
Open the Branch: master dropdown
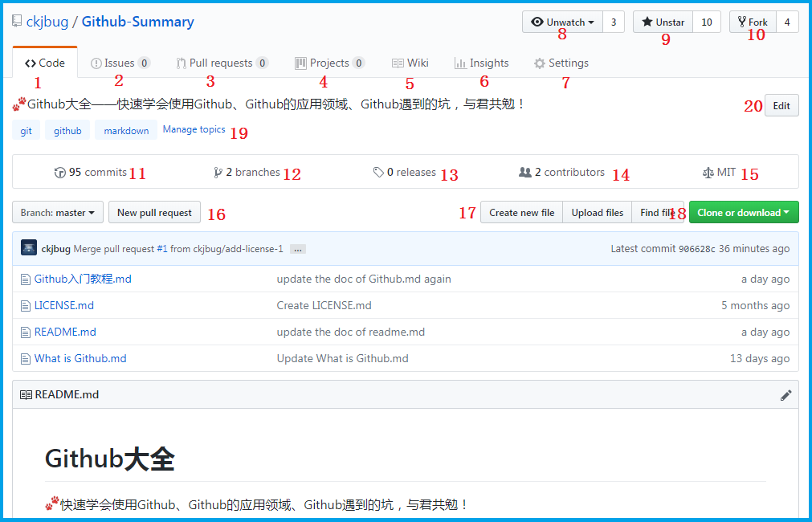58,212
